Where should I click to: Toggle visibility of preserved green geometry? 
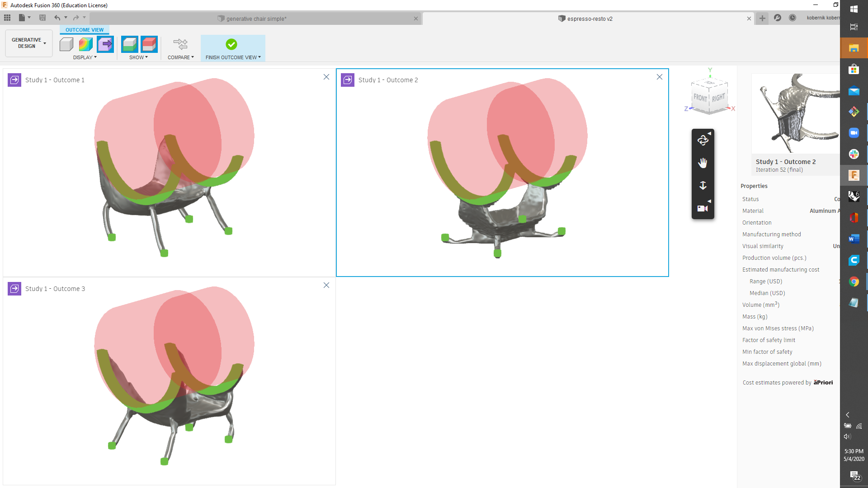(130, 44)
